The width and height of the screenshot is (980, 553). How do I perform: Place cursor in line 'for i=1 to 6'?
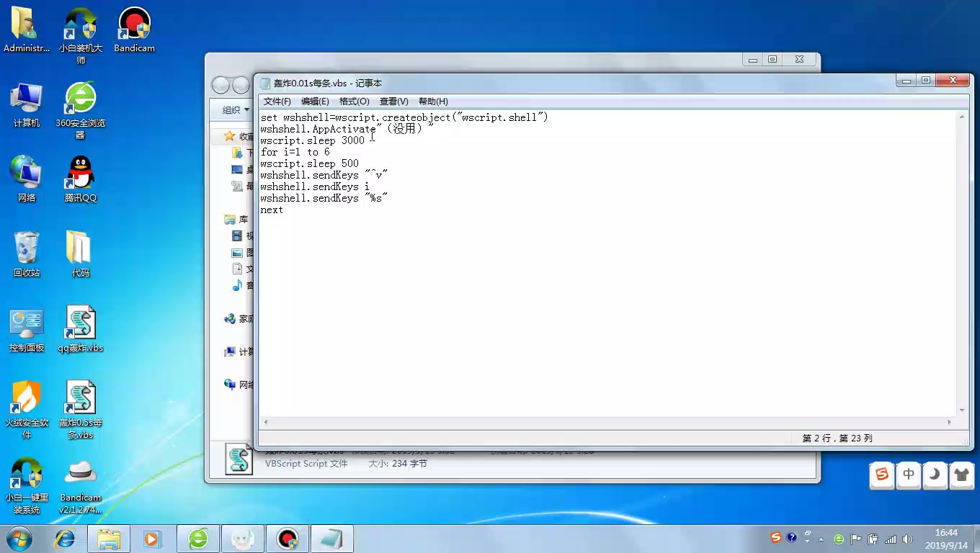(295, 152)
